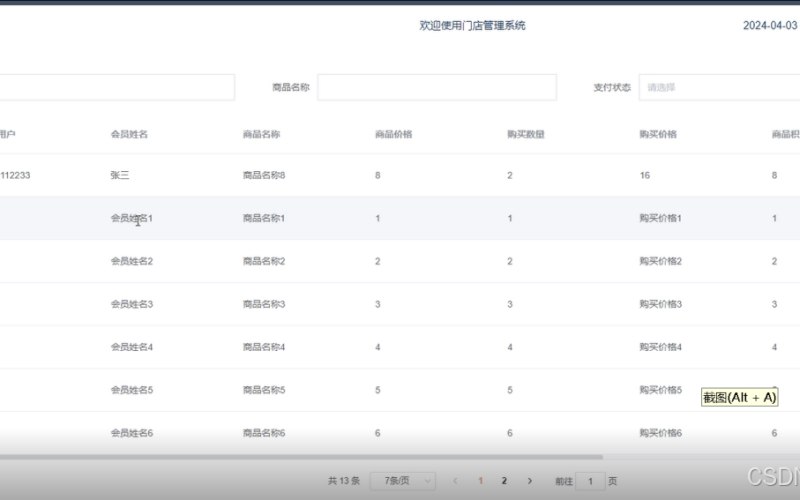This screenshot has width=800, height=500.
Task: Focus the 商品名称 search input field
Action: click(437, 87)
